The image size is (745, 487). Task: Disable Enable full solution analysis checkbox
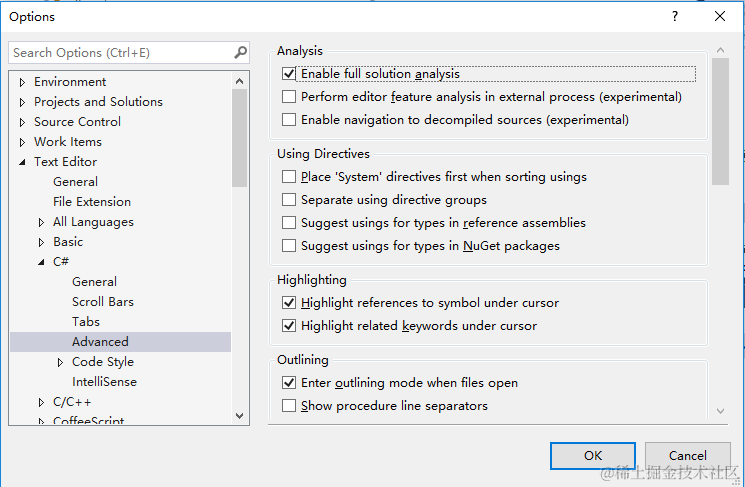[x=289, y=74]
